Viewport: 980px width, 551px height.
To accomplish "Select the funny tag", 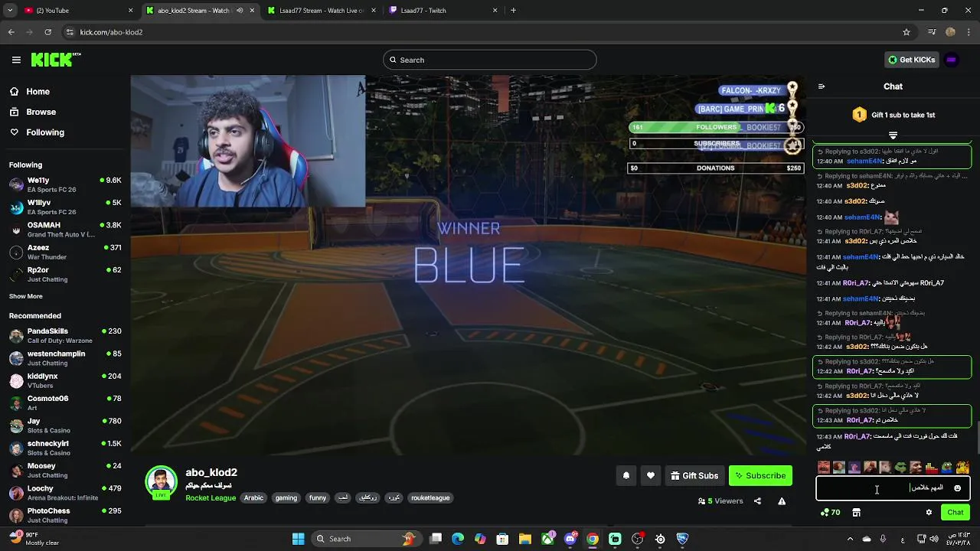I will click(318, 498).
